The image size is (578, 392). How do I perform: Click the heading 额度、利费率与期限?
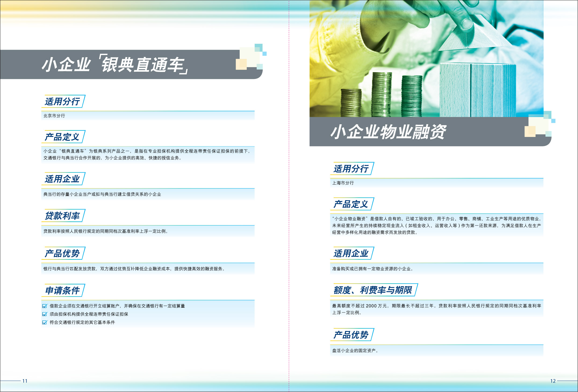pyautogui.click(x=373, y=290)
